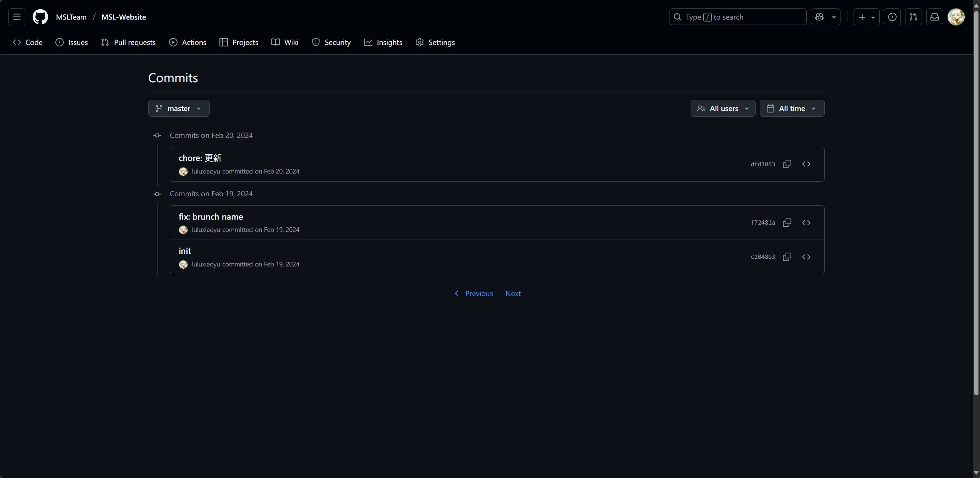
Task: Click the Next pagination link
Action: [x=513, y=293]
